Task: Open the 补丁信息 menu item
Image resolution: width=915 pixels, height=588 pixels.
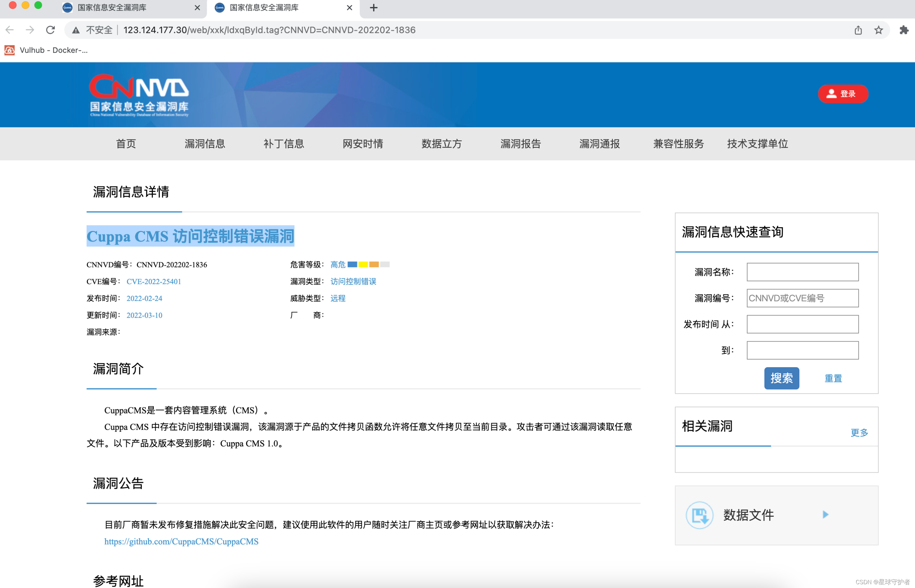Action: click(x=284, y=144)
